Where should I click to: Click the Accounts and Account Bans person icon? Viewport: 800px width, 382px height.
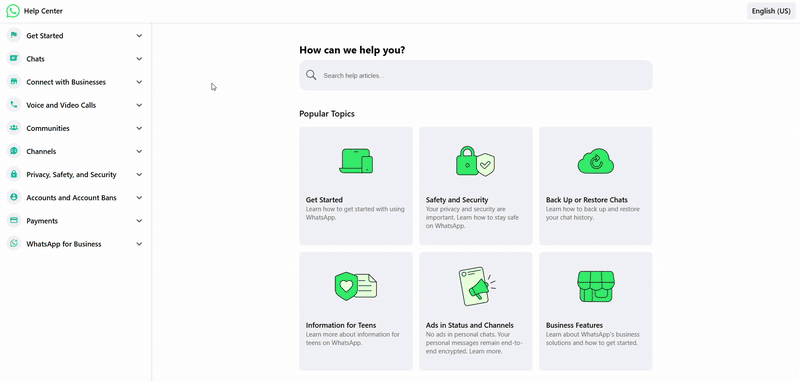click(x=14, y=197)
